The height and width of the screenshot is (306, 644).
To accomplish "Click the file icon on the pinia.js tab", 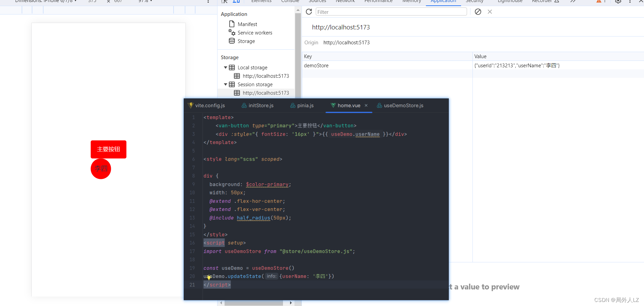I will [x=293, y=105].
